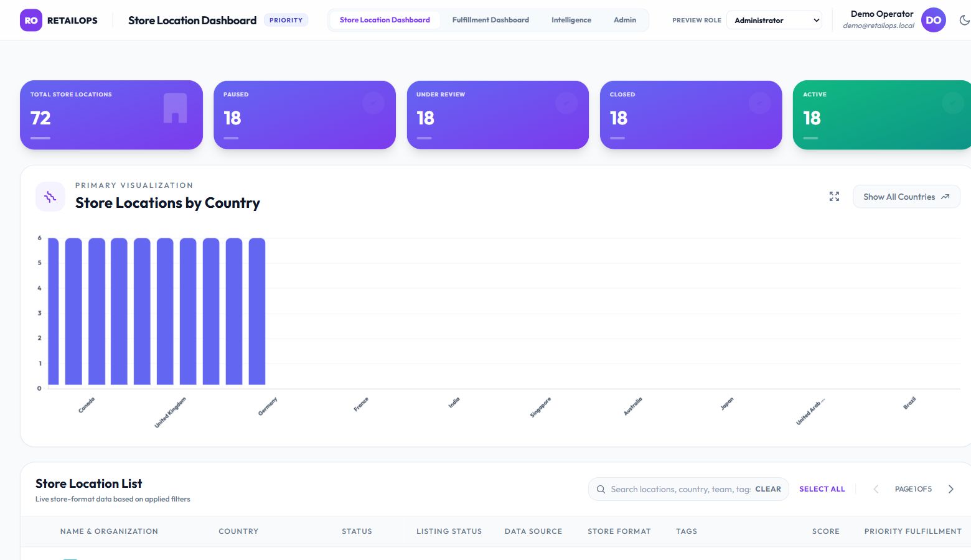Sort by Data Source column header
The image size is (971, 560).
pos(533,531)
